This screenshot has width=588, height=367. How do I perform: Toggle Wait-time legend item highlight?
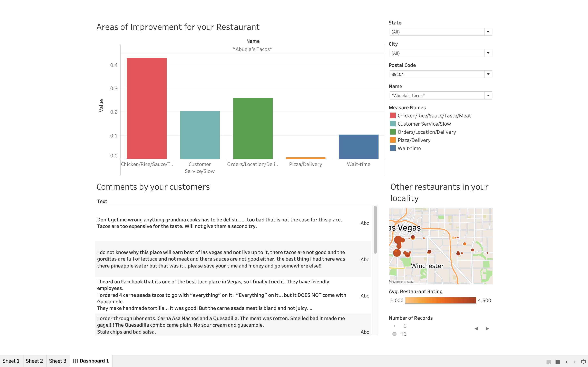pyautogui.click(x=409, y=148)
